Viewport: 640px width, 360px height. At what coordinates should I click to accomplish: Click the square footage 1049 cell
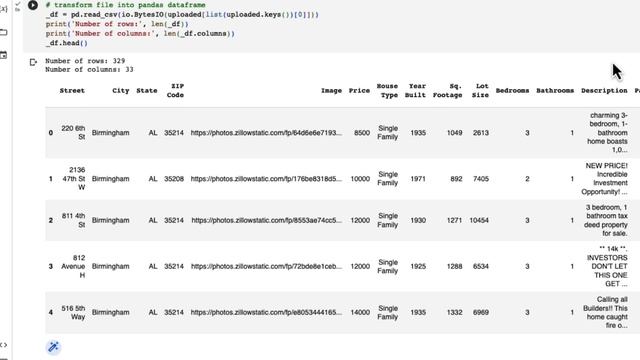pos(454,133)
